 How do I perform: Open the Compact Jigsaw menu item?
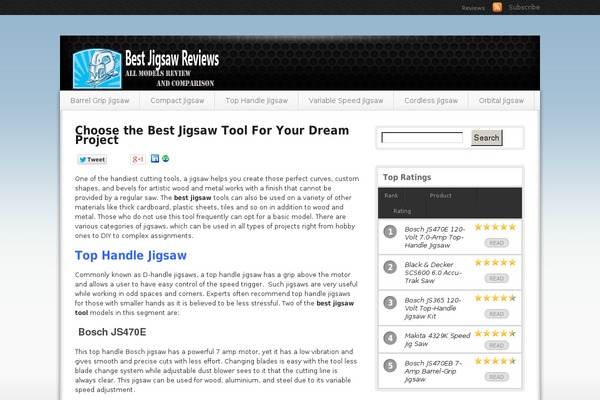point(177,101)
